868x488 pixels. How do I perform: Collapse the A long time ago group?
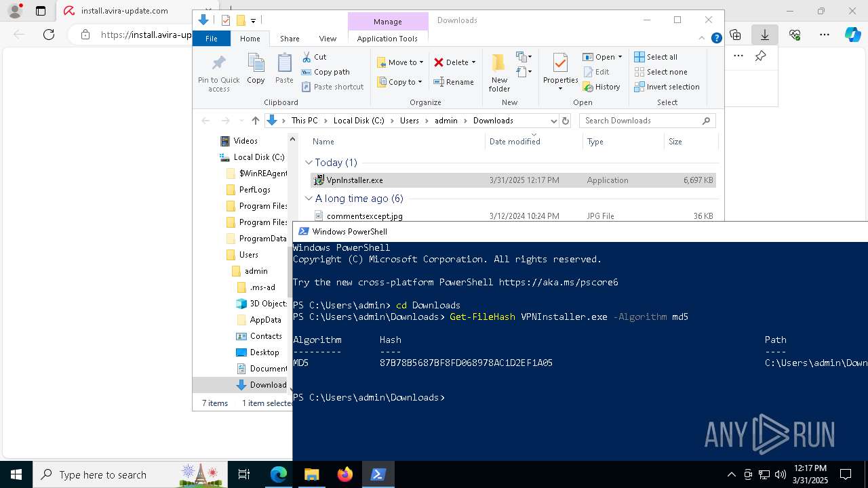coord(309,199)
